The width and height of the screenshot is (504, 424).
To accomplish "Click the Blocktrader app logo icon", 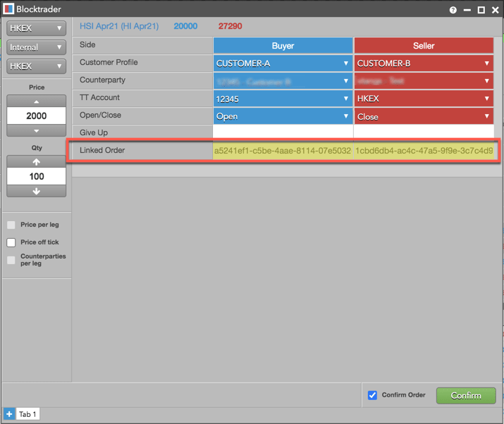I will (x=8, y=8).
